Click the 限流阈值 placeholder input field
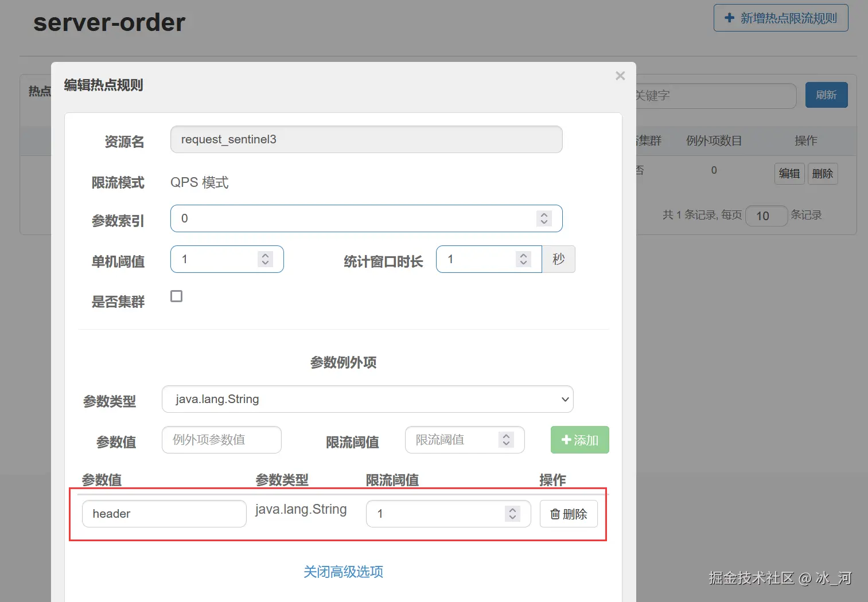 (465, 440)
